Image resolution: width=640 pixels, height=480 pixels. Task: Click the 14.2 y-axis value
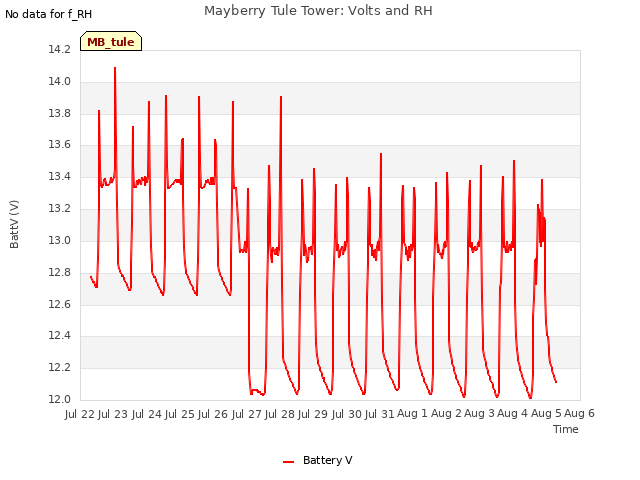[60, 50]
